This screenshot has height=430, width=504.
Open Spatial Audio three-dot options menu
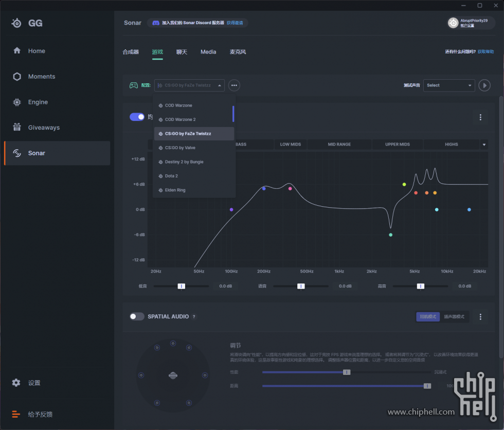[x=480, y=317]
